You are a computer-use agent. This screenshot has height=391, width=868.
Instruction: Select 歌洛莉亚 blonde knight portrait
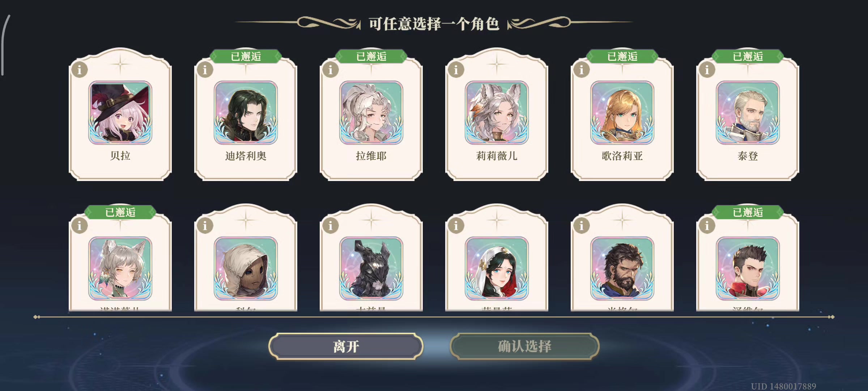[622, 113]
